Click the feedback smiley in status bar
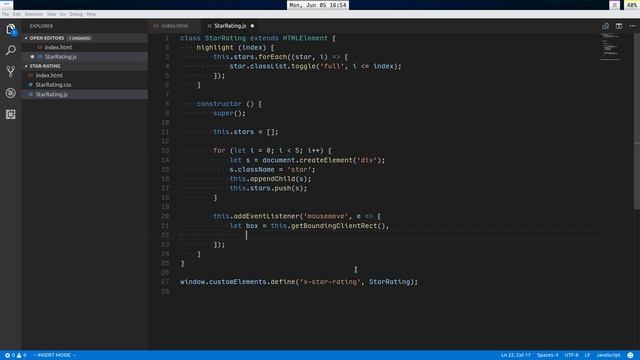Screen dimensions: 640x360 631,355
